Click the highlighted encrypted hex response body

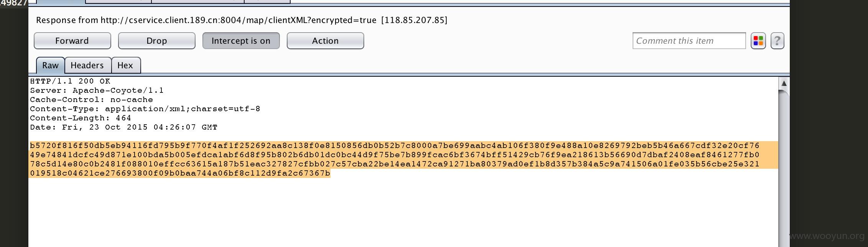(395, 159)
